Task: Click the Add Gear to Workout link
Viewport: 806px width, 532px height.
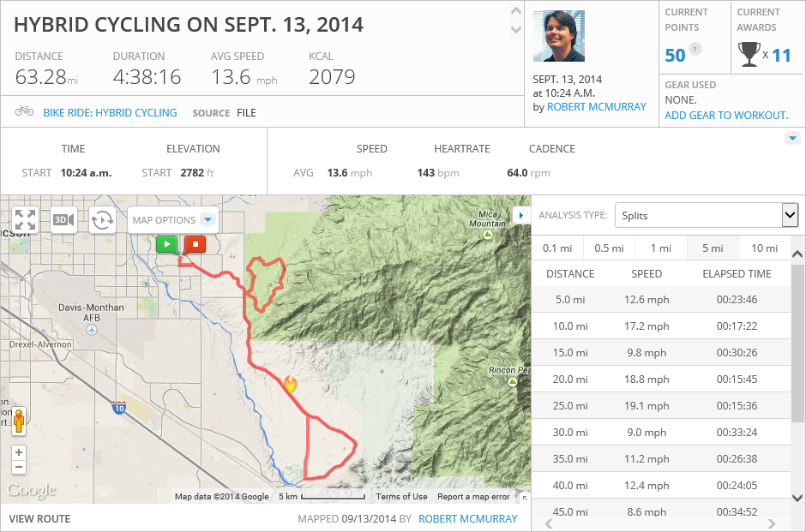Action: pos(726,115)
